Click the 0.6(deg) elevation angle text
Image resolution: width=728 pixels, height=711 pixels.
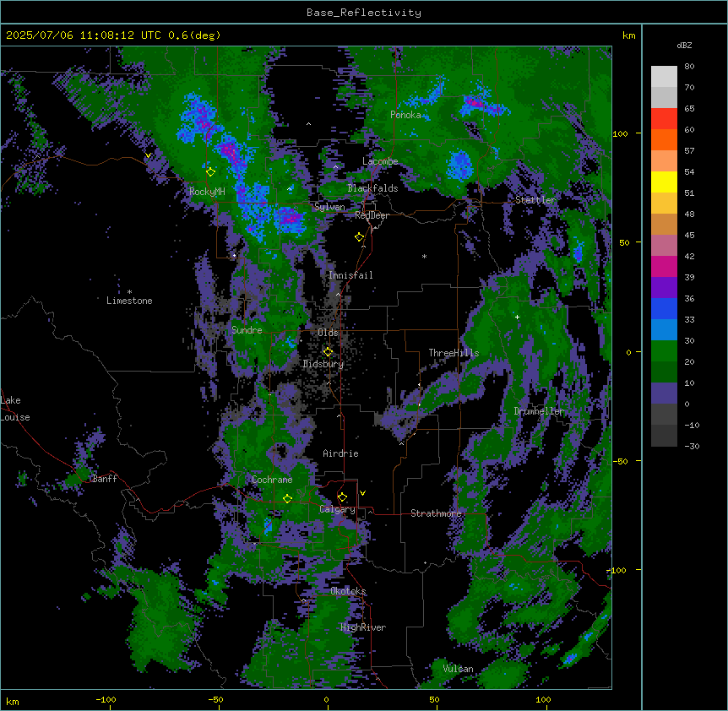194,35
